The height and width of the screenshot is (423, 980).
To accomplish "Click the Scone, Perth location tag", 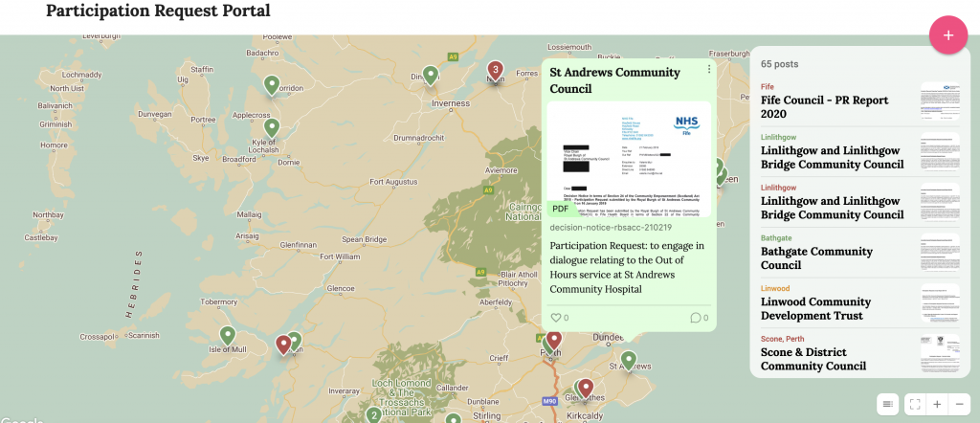I will (x=783, y=339).
